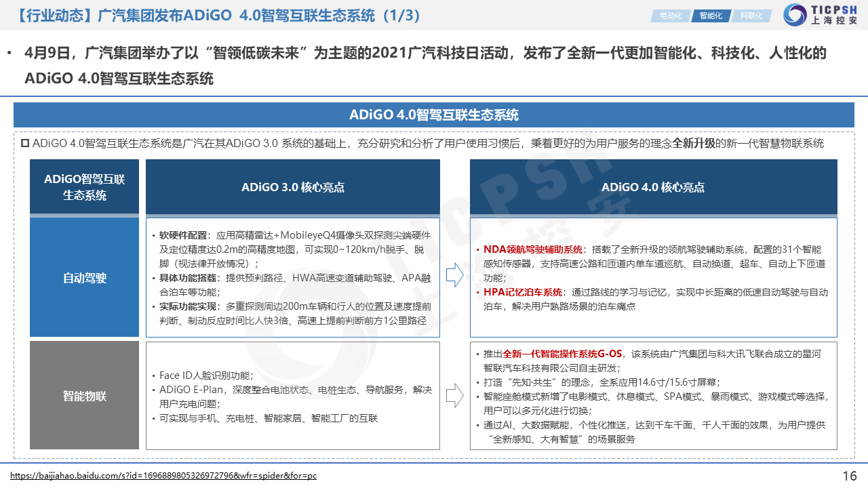
Task: Click the ADiGO 4.0 核心亮点 header
Action: (x=653, y=187)
